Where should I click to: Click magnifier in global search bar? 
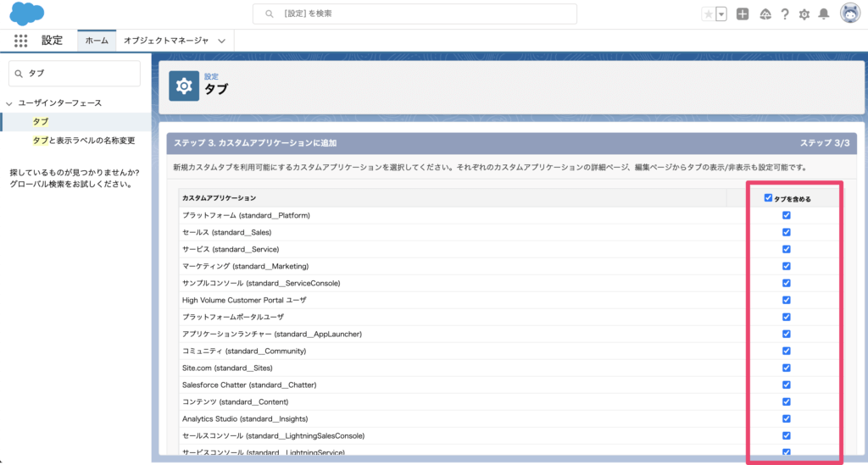[269, 14]
